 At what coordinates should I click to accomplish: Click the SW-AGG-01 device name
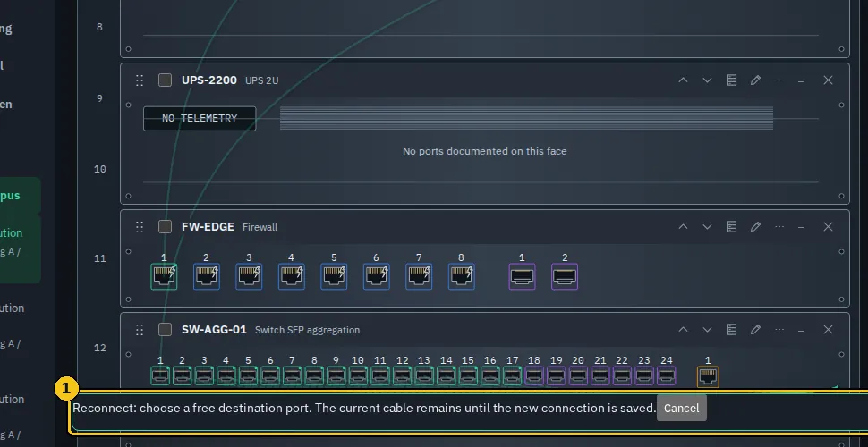[x=214, y=330]
